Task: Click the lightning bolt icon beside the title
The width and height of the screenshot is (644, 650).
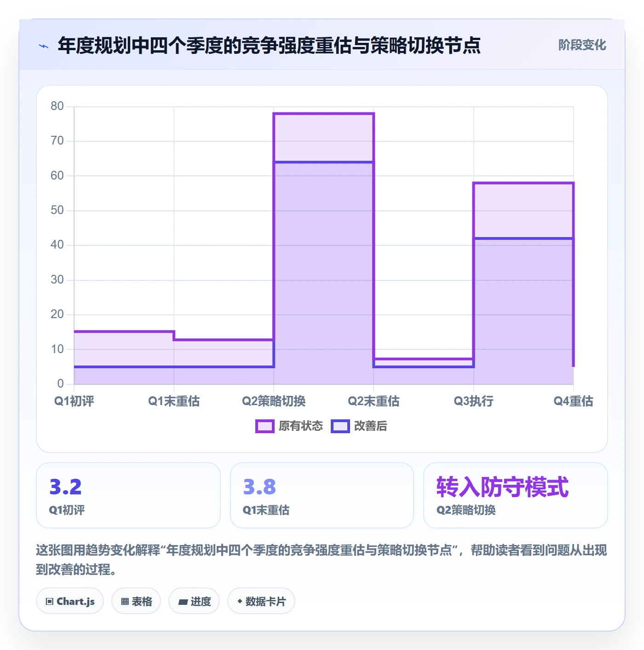Action: (44, 46)
